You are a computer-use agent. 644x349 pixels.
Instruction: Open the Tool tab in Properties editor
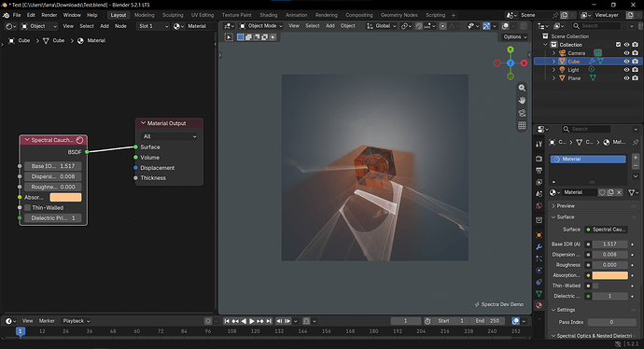pyautogui.click(x=539, y=144)
